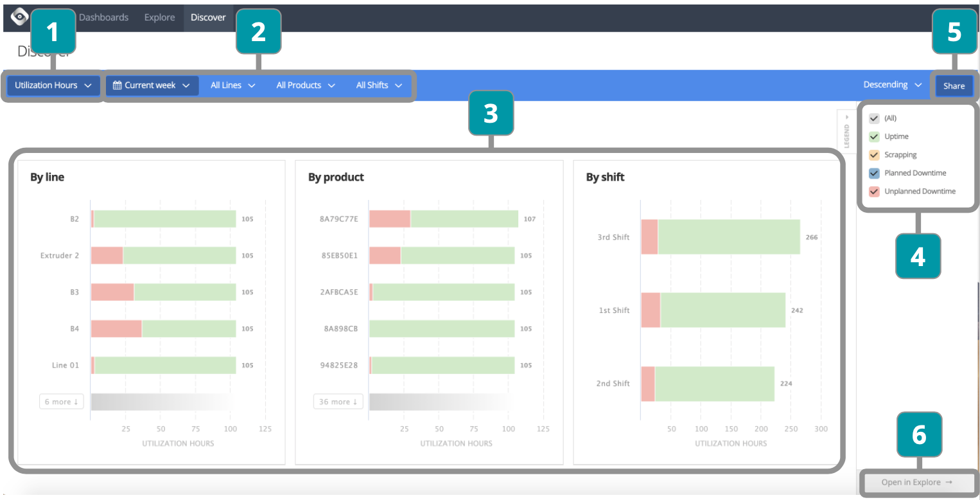Toggle the Scrapping legend checkbox
980x500 pixels.
873,155
